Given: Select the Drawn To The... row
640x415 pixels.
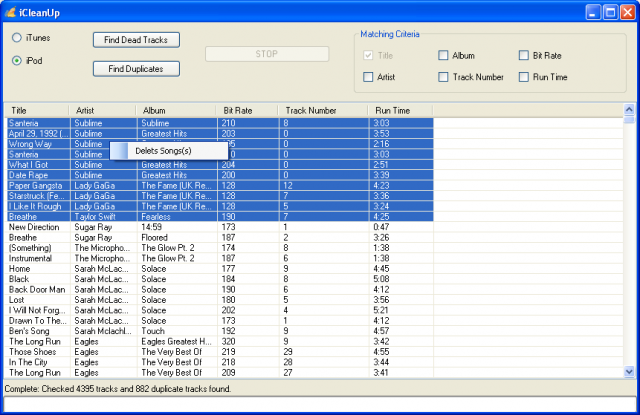Looking at the screenshot, I should point(220,321).
